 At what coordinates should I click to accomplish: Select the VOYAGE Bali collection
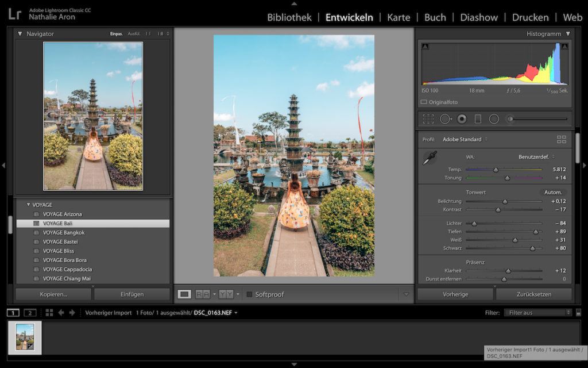pyautogui.click(x=93, y=224)
